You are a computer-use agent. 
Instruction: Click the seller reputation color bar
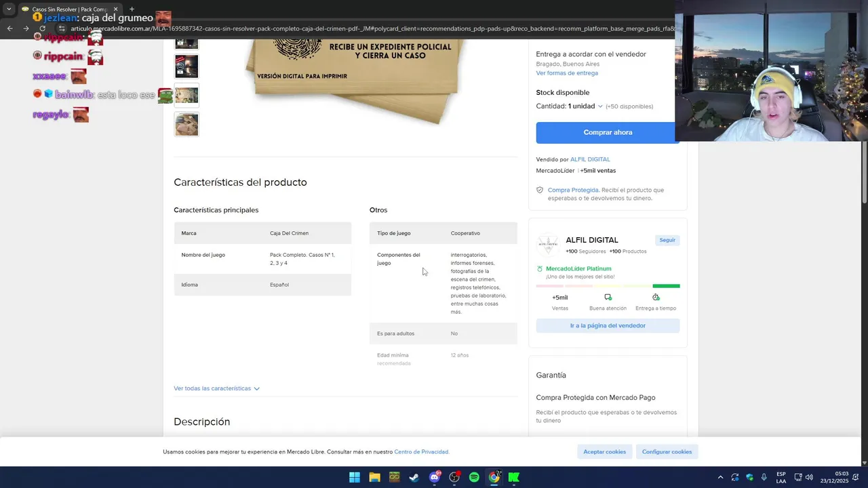(608, 286)
